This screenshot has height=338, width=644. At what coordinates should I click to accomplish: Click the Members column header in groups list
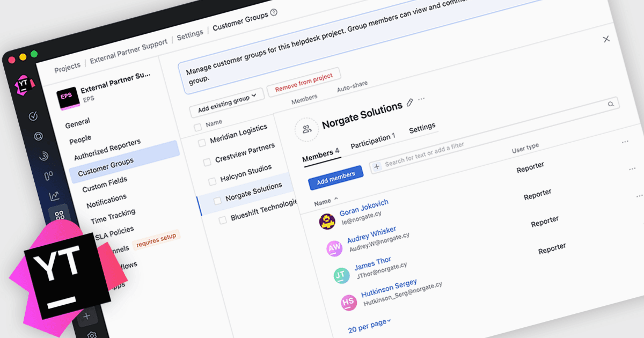click(304, 99)
